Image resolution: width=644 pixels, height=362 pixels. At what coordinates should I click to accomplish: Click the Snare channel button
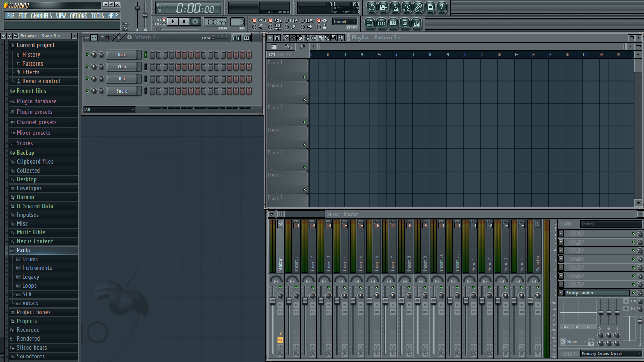coord(122,91)
